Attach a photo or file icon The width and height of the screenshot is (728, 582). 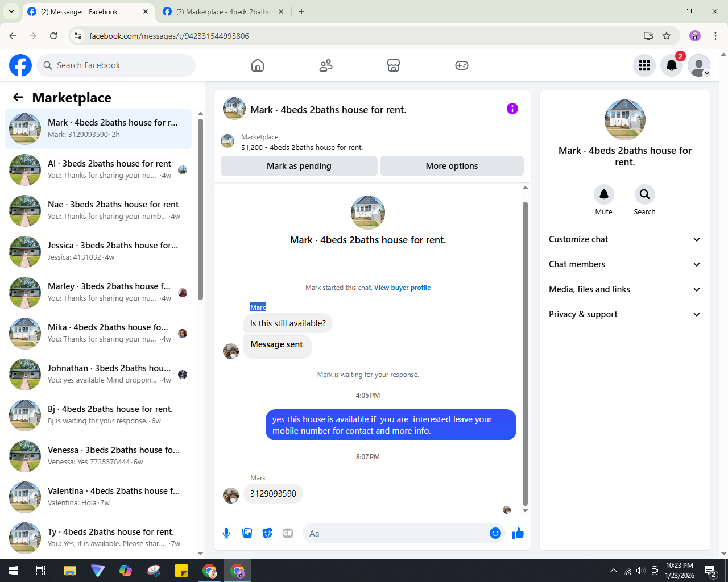(247, 533)
